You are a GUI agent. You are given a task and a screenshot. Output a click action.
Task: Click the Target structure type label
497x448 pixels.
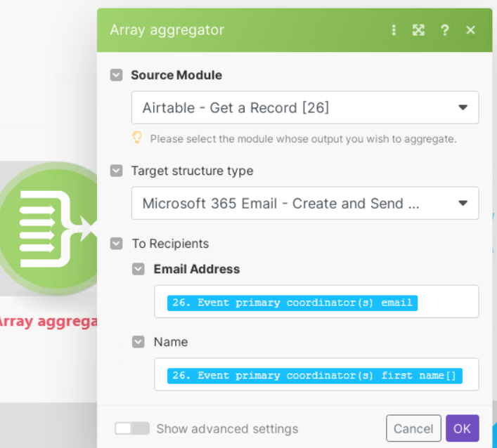coord(192,171)
